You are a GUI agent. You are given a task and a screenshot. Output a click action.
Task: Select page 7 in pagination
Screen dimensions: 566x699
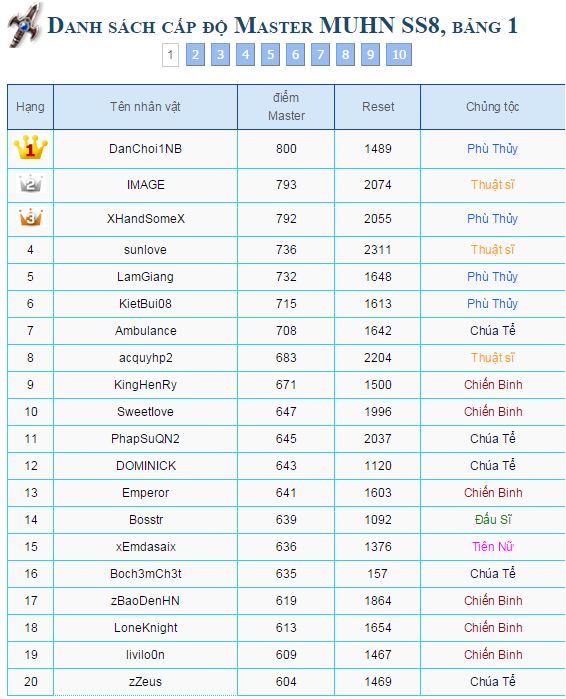click(320, 54)
